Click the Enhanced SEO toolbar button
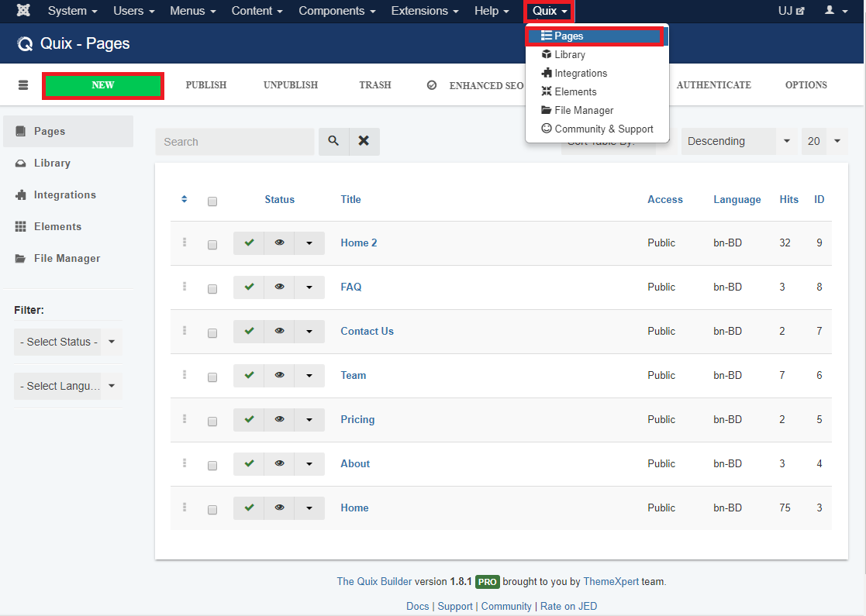 click(x=475, y=85)
